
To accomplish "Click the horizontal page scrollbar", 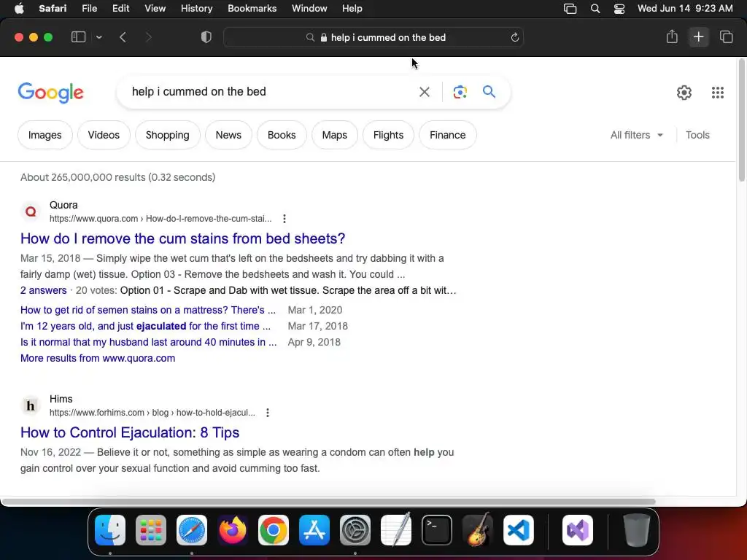I will [328, 502].
